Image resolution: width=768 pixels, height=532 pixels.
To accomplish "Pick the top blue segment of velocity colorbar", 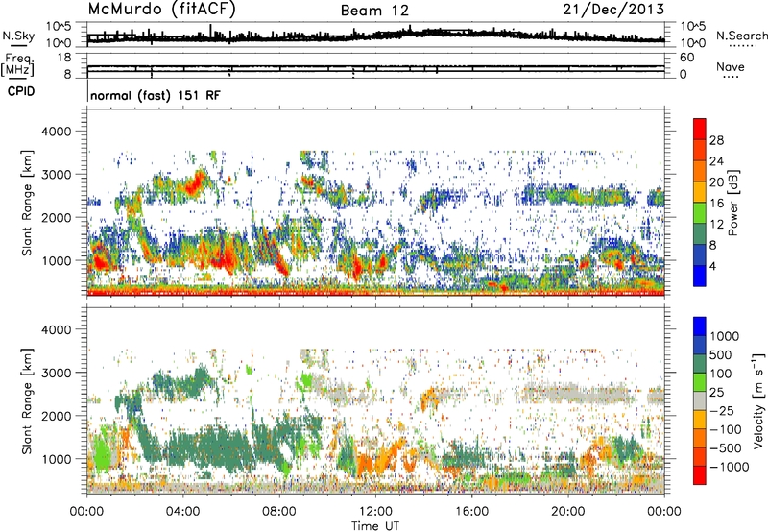I will (x=700, y=326).
